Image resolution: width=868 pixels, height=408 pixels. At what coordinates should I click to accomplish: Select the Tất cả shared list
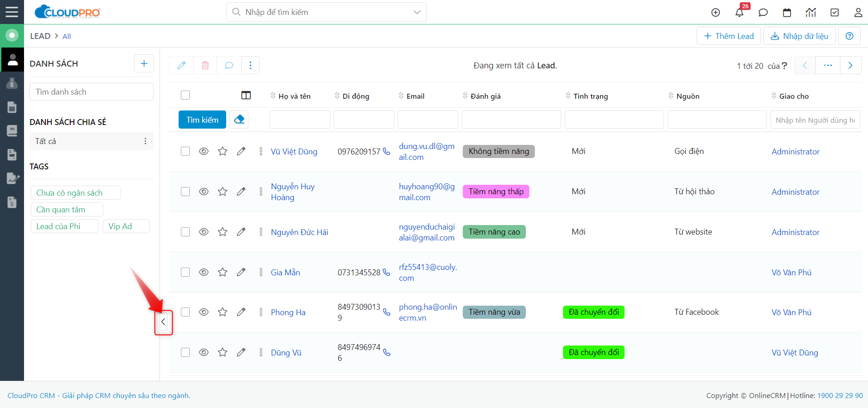(92, 141)
